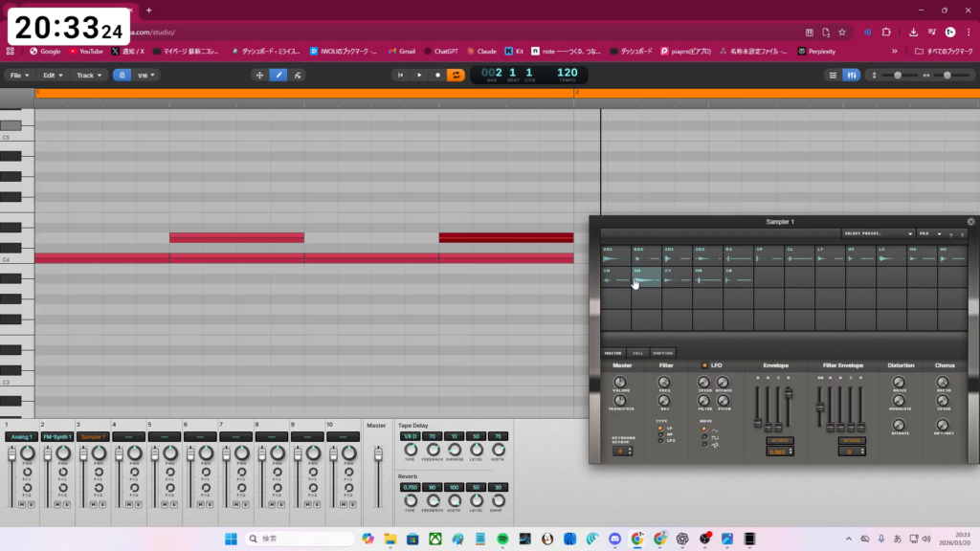Open the 1/16 grid size dropdown

(146, 75)
